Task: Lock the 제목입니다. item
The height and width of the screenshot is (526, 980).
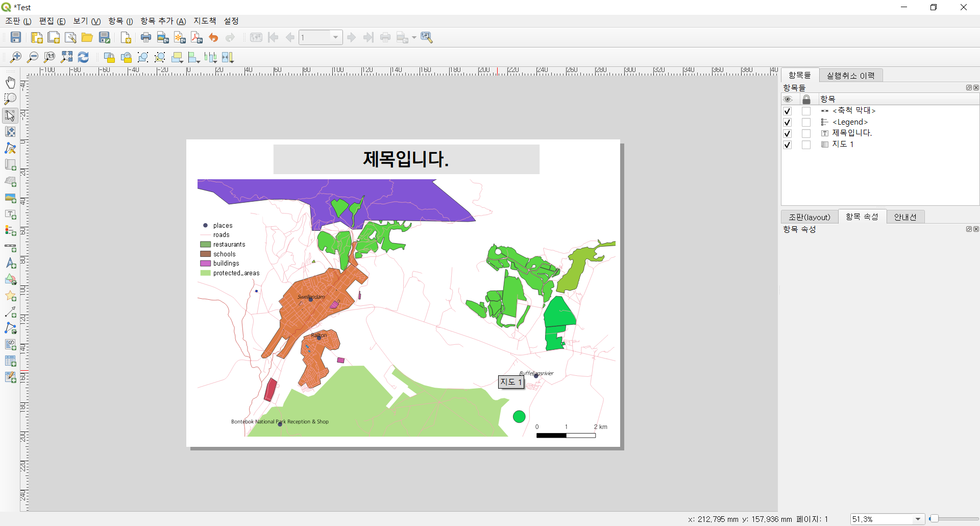Action: coord(806,133)
